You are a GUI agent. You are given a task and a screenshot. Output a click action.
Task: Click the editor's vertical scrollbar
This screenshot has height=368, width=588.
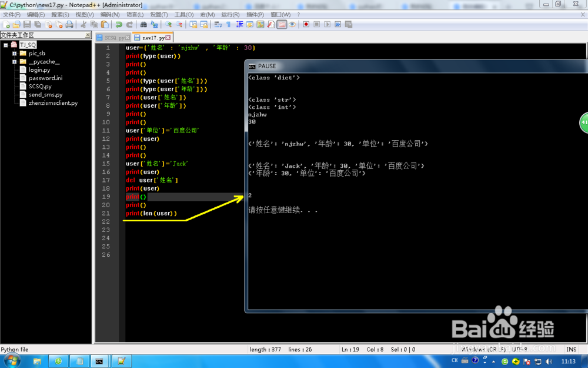(585, 118)
